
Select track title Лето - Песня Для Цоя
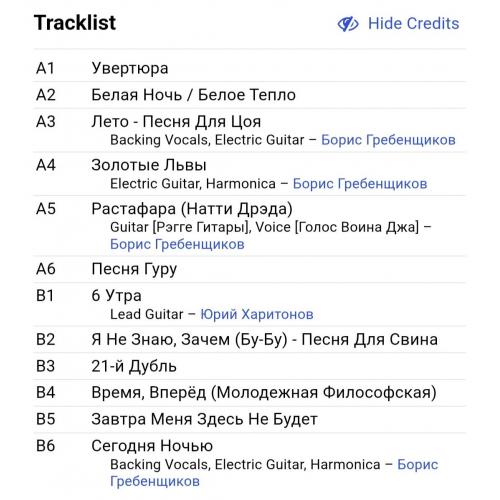[x=176, y=122]
